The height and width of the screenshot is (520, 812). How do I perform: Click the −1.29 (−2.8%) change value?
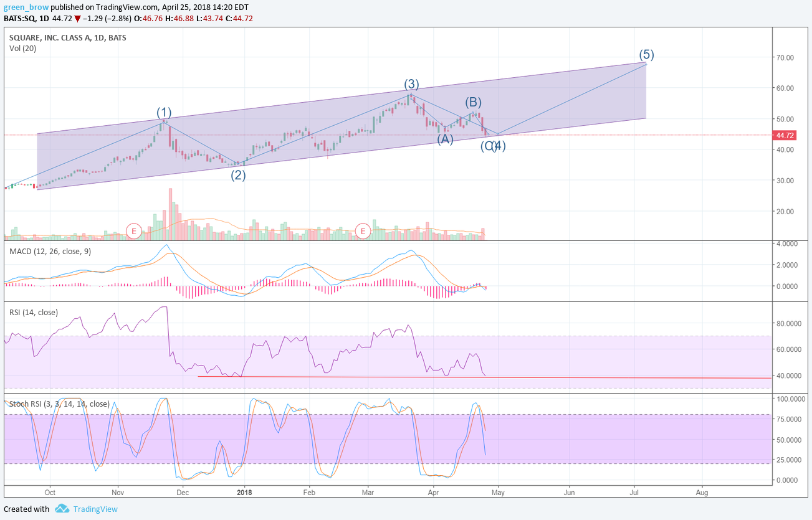107,17
